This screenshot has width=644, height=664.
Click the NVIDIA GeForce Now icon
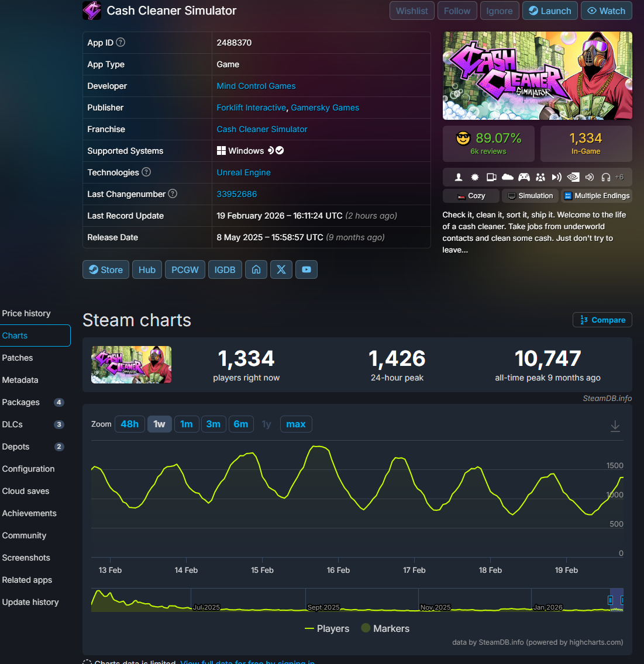click(573, 177)
